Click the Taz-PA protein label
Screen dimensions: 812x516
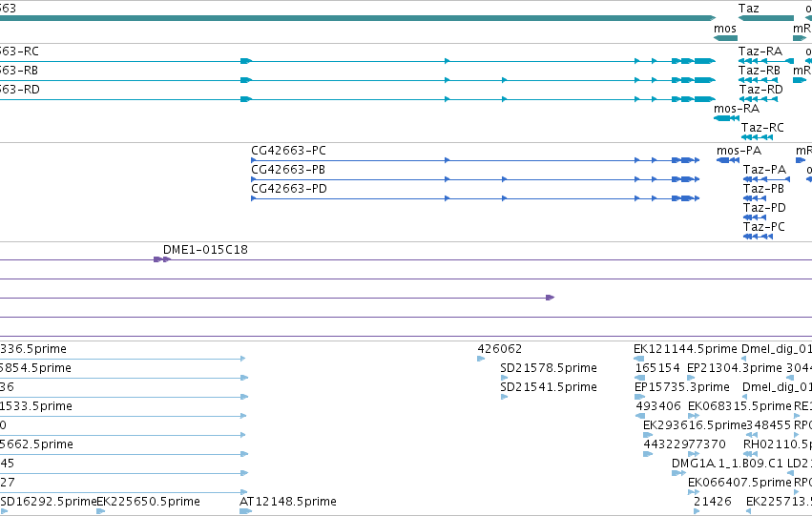pos(764,170)
